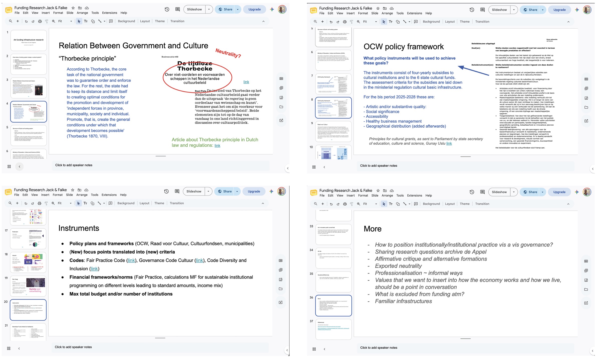Open the Arrange menu in the Thorbecke slide window

(82, 13)
